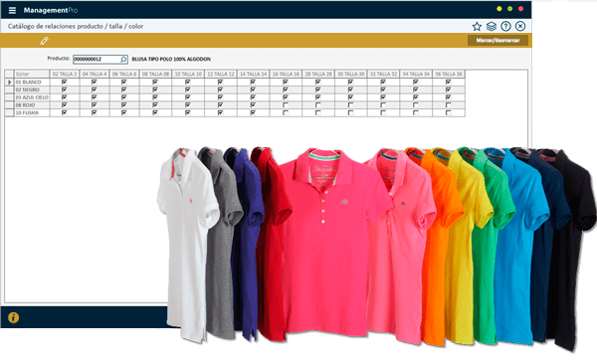The width and height of the screenshot is (597, 364).
Task: Click the red window control dot
Action: click(x=520, y=9)
